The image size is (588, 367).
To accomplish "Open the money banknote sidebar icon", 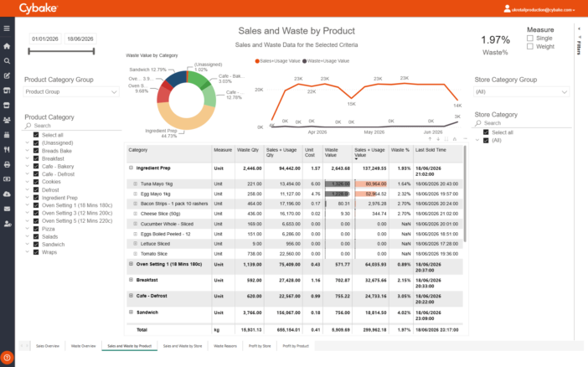I will point(7,179).
